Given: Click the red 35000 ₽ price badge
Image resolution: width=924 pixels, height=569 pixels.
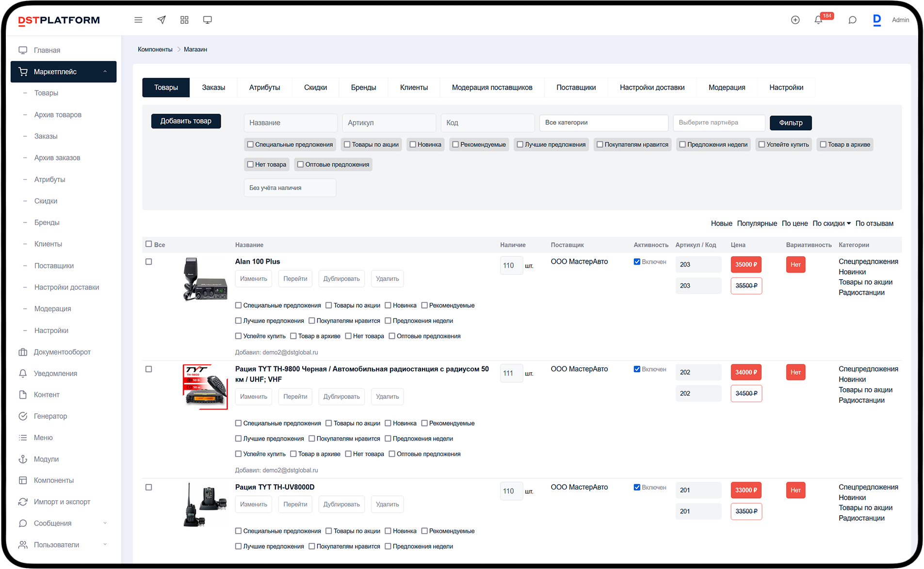Looking at the screenshot, I should tap(746, 265).
